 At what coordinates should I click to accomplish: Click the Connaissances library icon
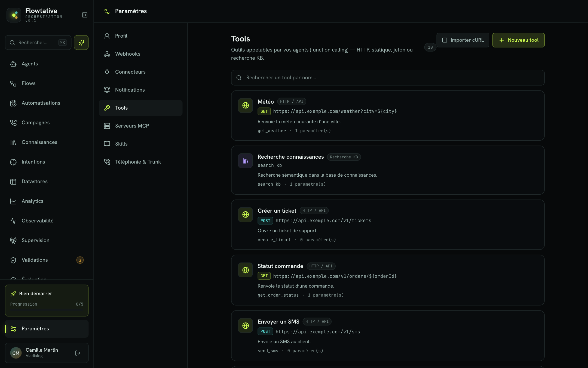13,142
